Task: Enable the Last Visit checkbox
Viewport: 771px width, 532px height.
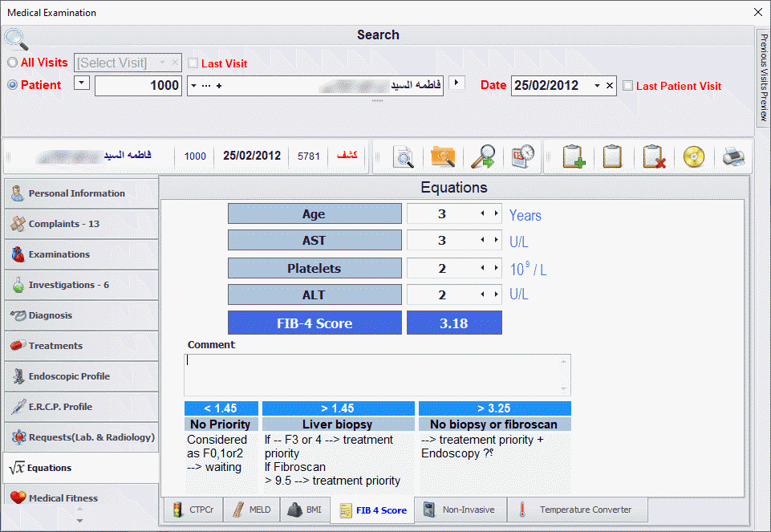Action: click(x=193, y=63)
